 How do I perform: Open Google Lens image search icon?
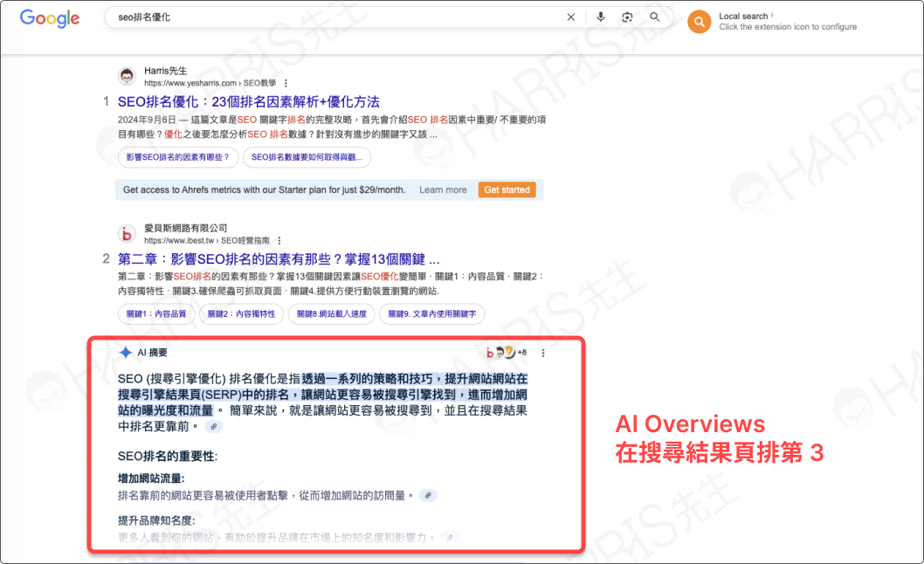click(x=627, y=17)
